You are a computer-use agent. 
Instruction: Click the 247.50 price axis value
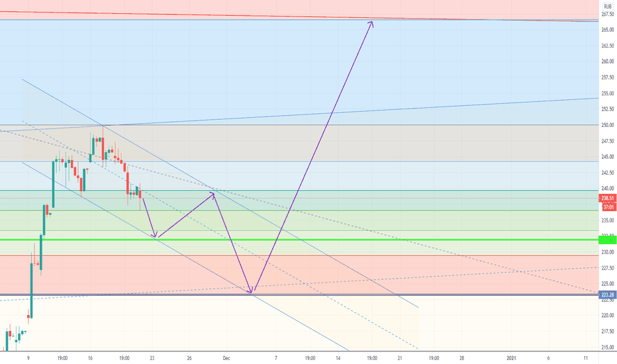pos(608,141)
